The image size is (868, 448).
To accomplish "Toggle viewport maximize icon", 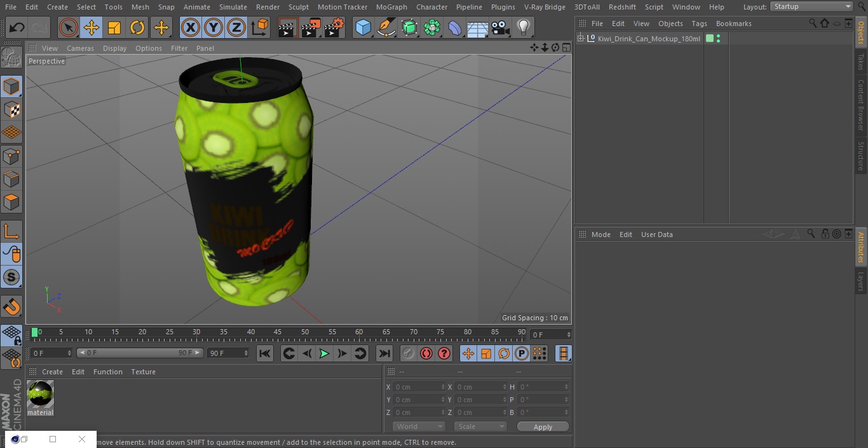I will click(566, 48).
